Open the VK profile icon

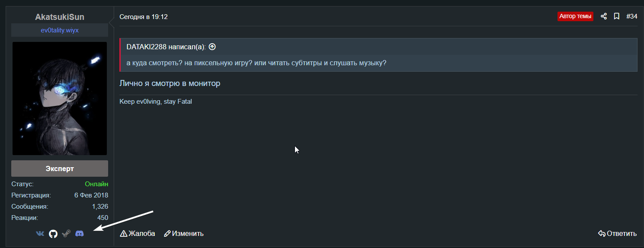coord(40,234)
